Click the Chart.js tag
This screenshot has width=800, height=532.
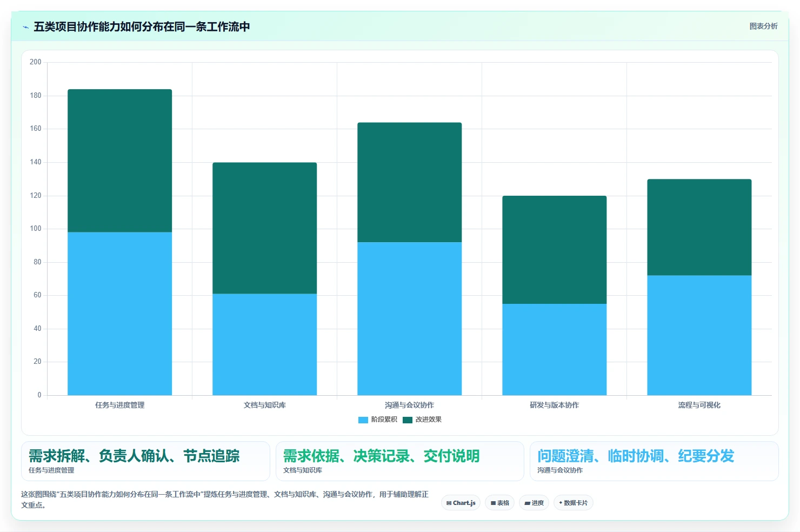(x=461, y=503)
